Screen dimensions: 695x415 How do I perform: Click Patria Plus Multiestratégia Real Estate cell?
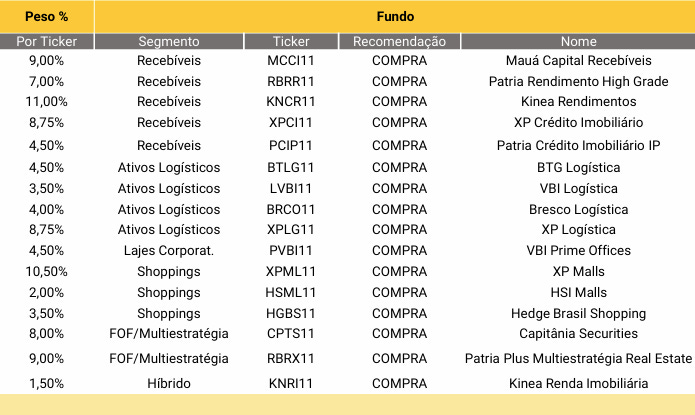tap(578, 358)
